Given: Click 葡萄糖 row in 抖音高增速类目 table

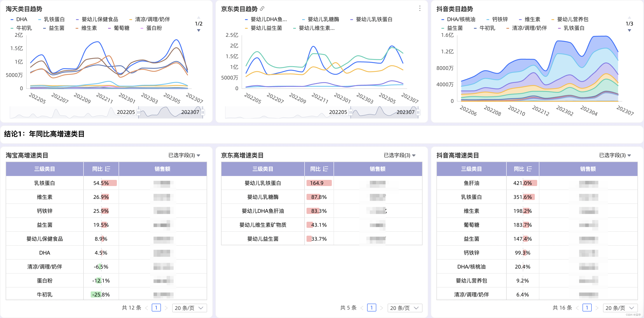Looking at the screenshot, I should (537, 225).
